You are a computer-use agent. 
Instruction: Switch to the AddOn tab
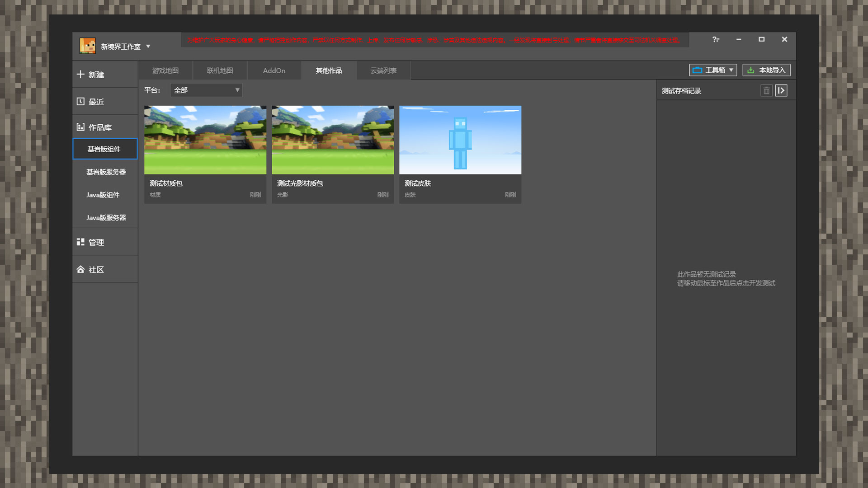[x=274, y=70]
